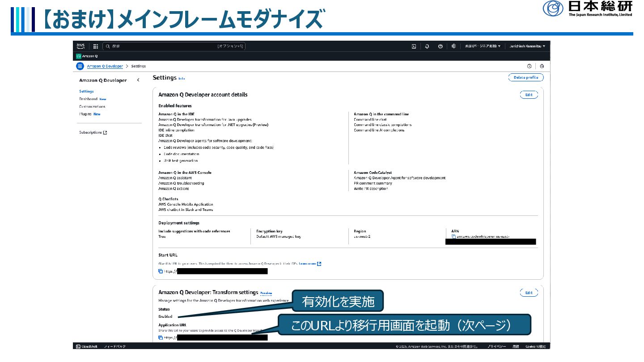Open the AWS services grid menu
This screenshot has height=362, width=644.
[96, 46]
